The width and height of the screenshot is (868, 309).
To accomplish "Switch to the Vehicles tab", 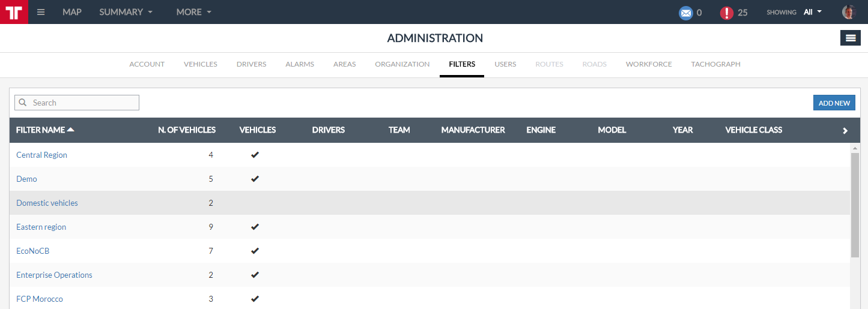I will click(x=201, y=64).
